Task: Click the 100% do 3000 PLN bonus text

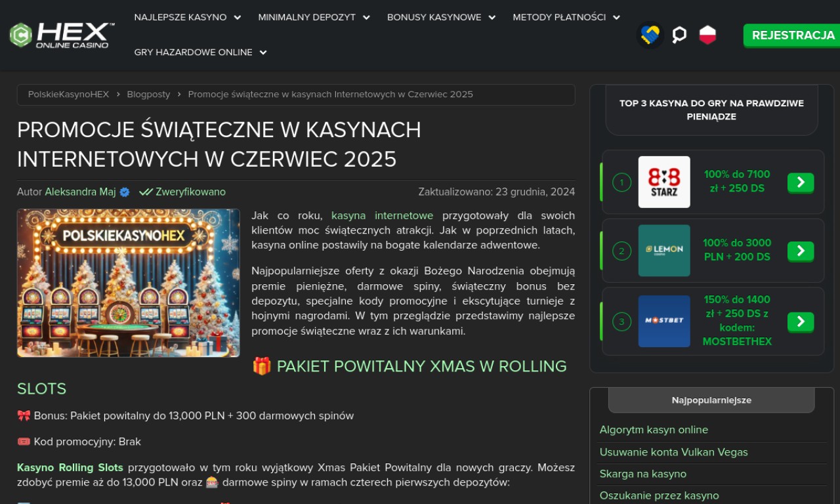Action: pyautogui.click(x=737, y=250)
